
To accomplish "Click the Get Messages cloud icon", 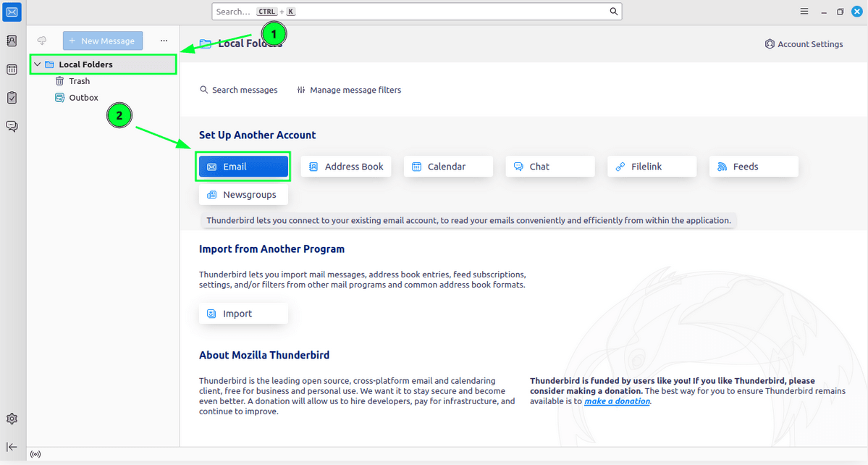I will [x=42, y=41].
